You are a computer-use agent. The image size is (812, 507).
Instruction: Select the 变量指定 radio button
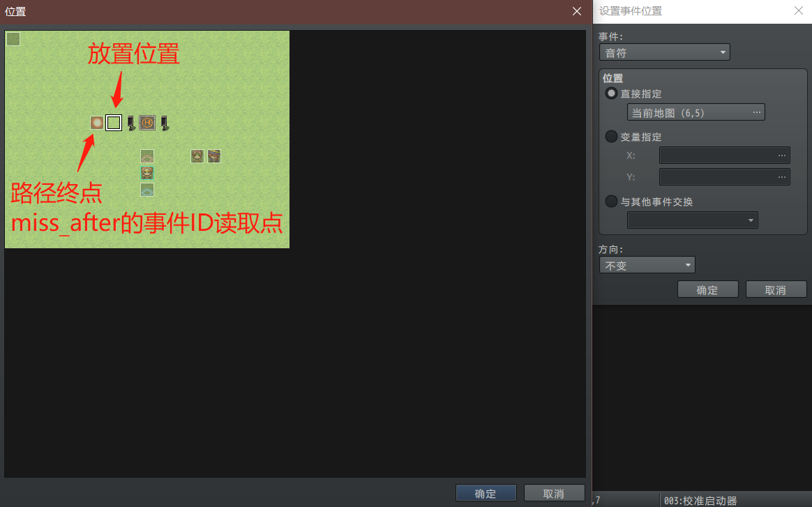tap(612, 136)
